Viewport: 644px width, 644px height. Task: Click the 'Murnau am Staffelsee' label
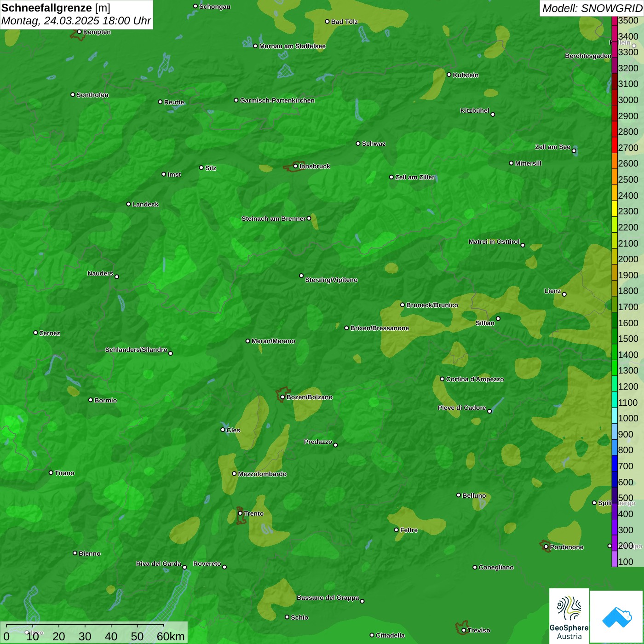(x=293, y=46)
